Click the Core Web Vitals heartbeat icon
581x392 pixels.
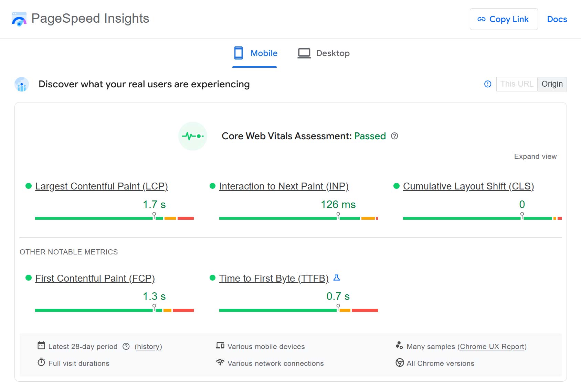[193, 136]
